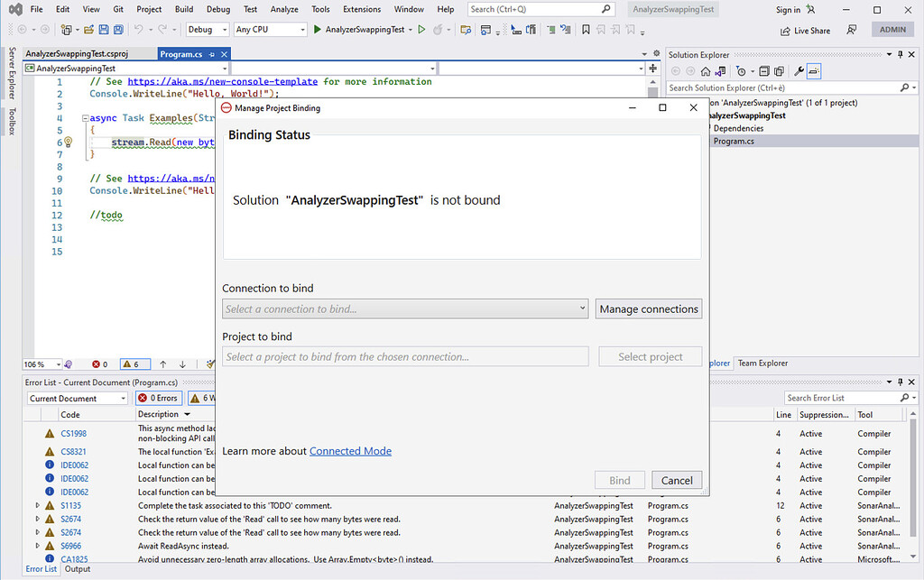This screenshot has height=580, width=924.
Task: Open the Analyze menu
Action: (284, 9)
